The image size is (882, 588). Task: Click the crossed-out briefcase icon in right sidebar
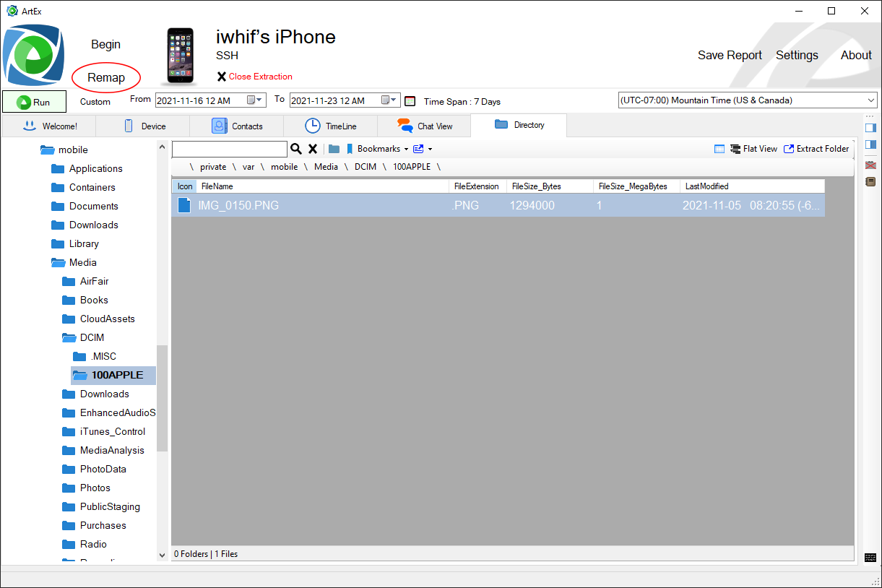[870, 165]
